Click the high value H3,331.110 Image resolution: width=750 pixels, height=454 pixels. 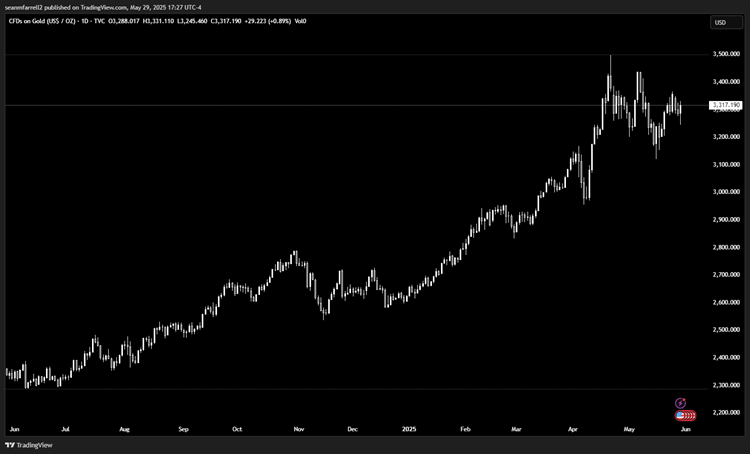pos(158,21)
